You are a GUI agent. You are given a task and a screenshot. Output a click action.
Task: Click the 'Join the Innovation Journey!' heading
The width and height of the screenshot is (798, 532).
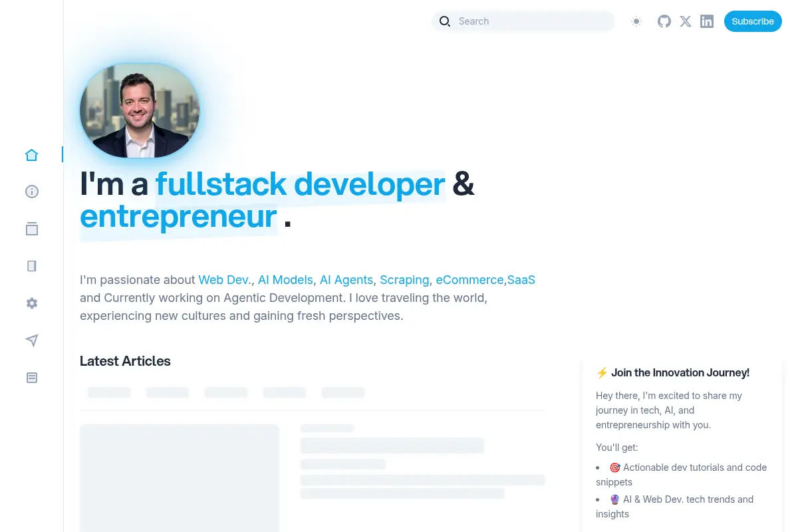[672, 372]
